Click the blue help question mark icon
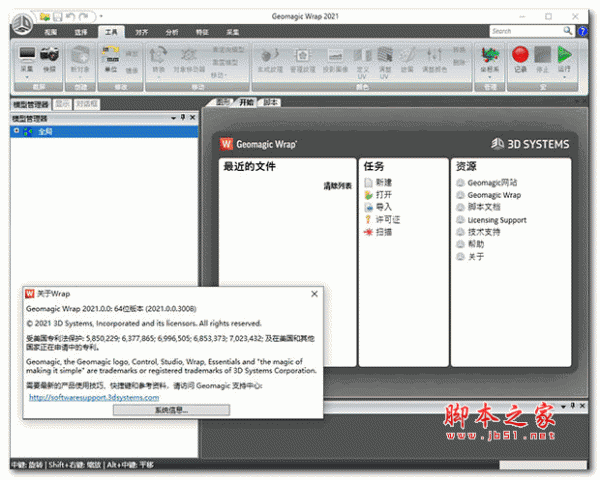The height and width of the screenshot is (480, 600). click(x=583, y=31)
